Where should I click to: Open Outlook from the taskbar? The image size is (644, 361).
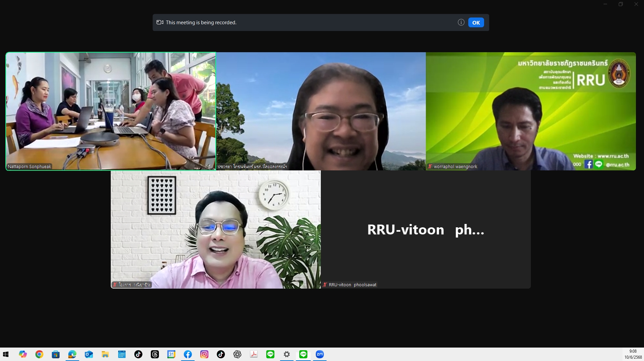89,354
